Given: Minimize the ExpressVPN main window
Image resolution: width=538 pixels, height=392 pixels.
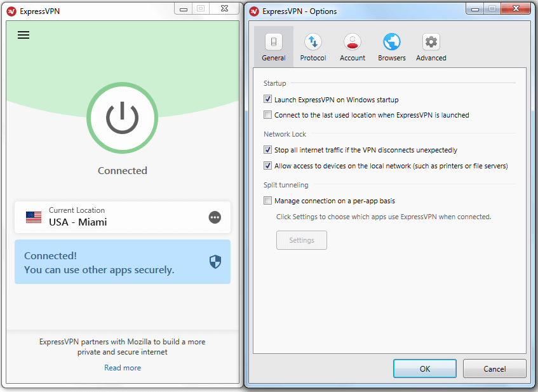Looking at the screenshot, I should point(184,9).
